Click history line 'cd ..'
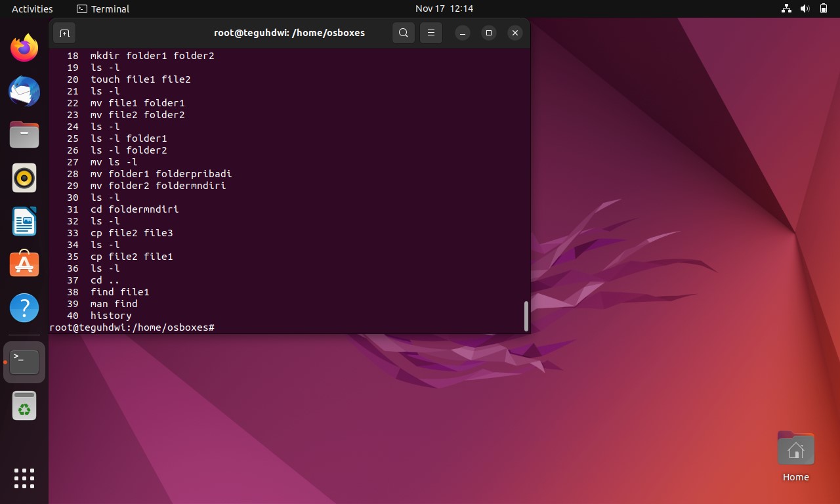Viewport: 840px width, 504px height. click(x=105, y=280)
